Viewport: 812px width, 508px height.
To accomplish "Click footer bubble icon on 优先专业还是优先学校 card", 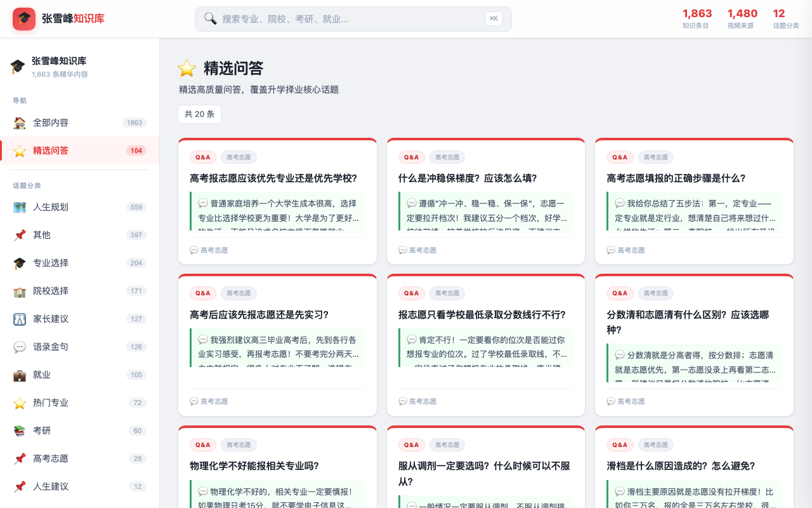I will pyautogui.click(x=194, y=250).
